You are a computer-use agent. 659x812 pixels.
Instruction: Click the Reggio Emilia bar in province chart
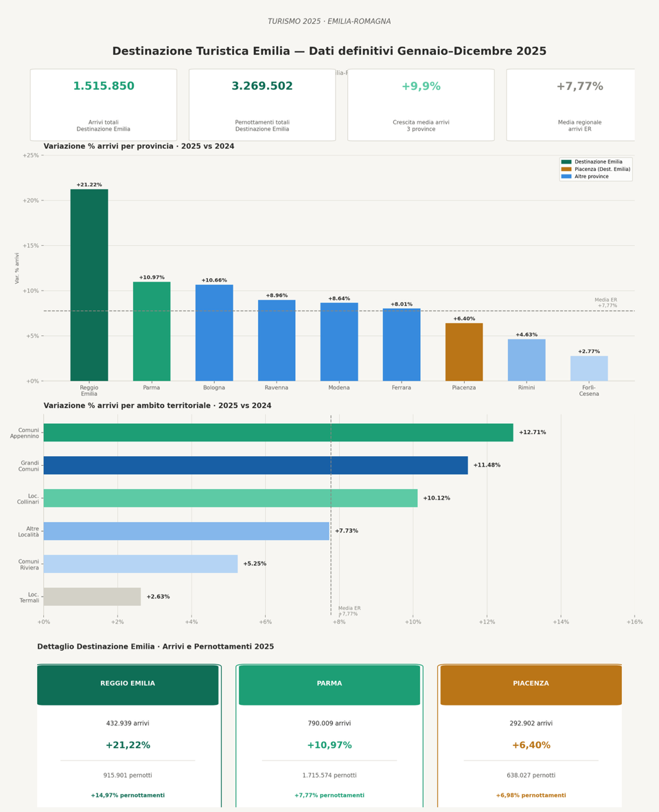tap(89, 285)
